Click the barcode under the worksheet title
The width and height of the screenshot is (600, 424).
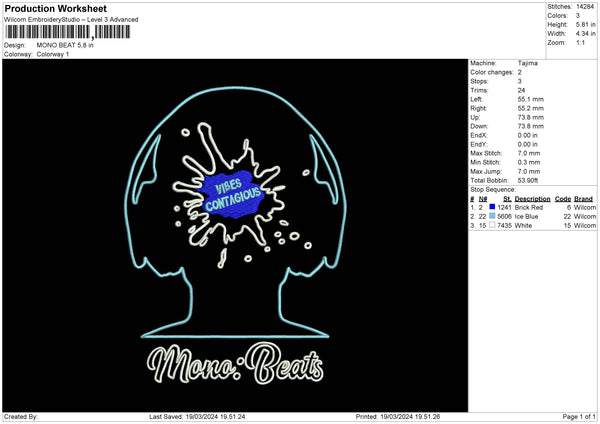[67, 32]
